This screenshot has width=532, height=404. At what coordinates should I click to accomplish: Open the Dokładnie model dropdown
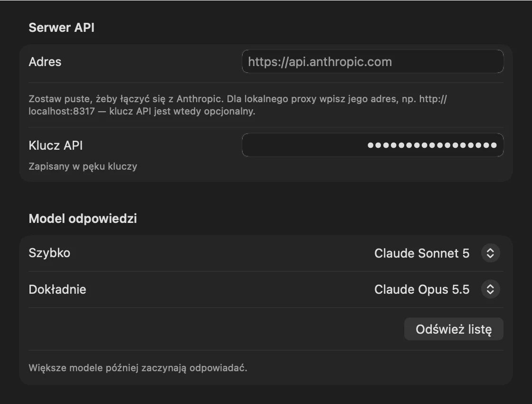[437, 289]
